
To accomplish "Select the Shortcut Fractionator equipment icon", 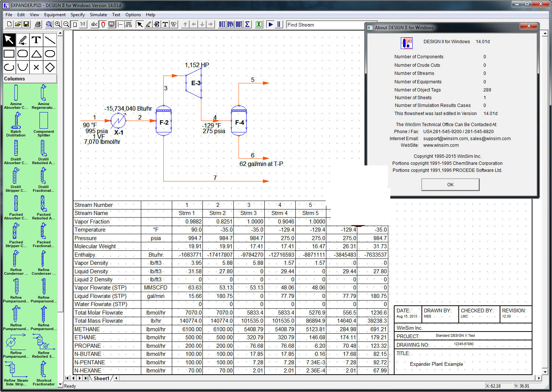I will pyautogui.click(x=44, y=373).
